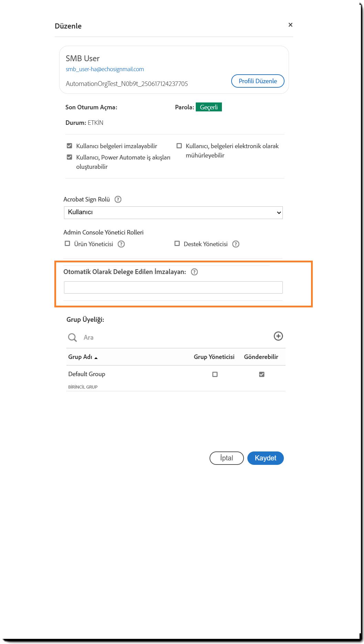Image resolution: width=364 pixels, height=644 pixels.
Task: Open the Acrobat Sign Rolü dropdown
Action: (x=173, y=212)
